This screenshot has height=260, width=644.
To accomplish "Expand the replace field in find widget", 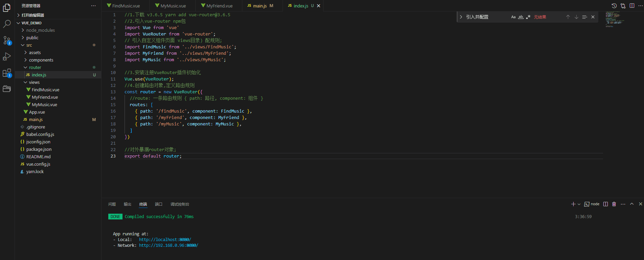I will coord(461,17).
